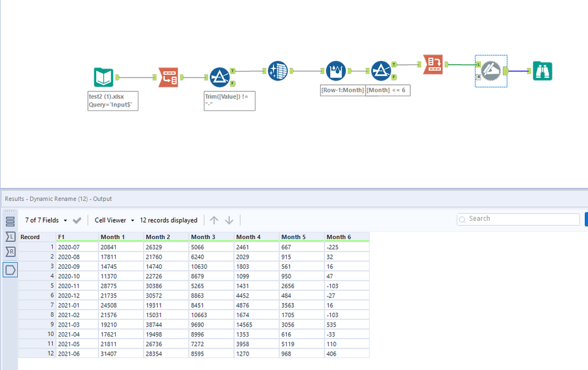588x370 pixels.
Task: Select cell 20841 in Month 1
Action: point(121,247)
